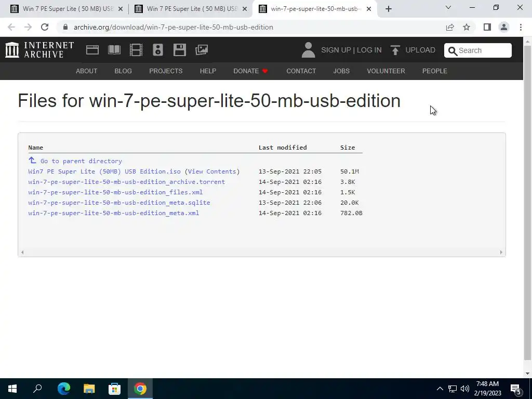The width and height of the screenshot is (532, 399).
Task: Open the Video film strip icon
Action: (x=136, y=50)
